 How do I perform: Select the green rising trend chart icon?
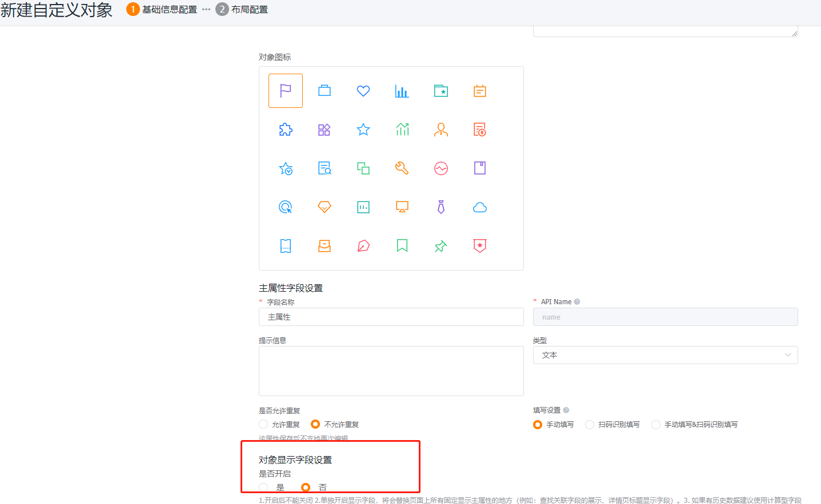(x=402, y=130)
